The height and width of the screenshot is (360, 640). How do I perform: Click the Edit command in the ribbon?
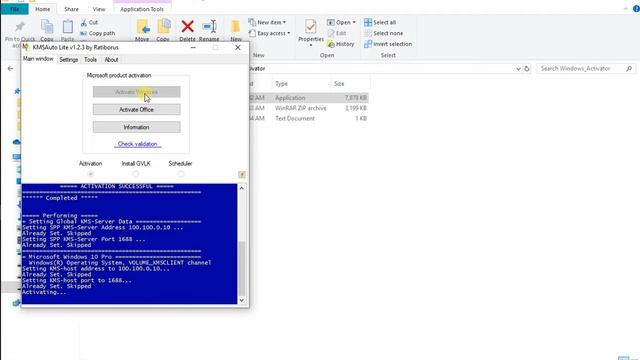tap(337, 33)
